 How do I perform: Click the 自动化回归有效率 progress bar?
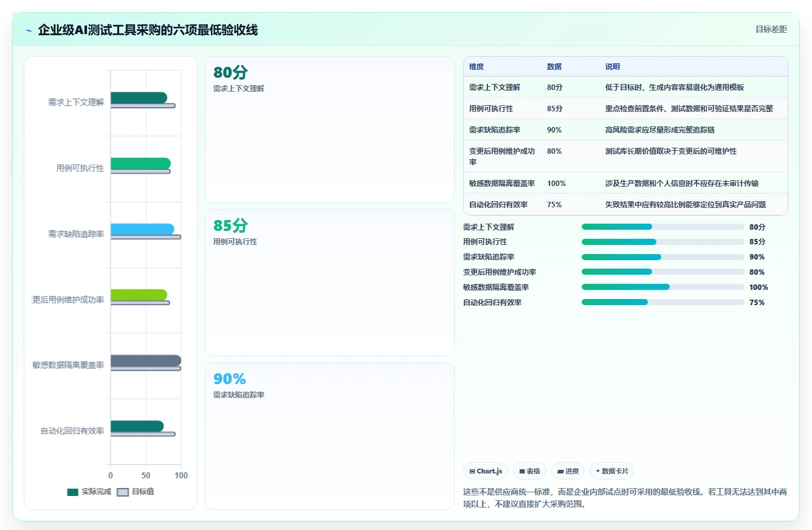coord(662,302)
